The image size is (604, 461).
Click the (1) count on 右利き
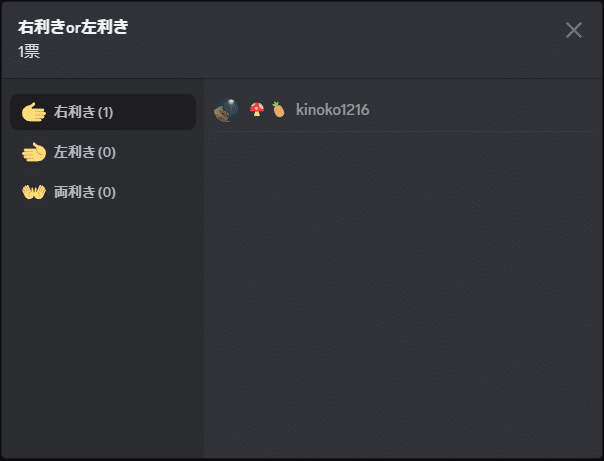tap(105, 112)
